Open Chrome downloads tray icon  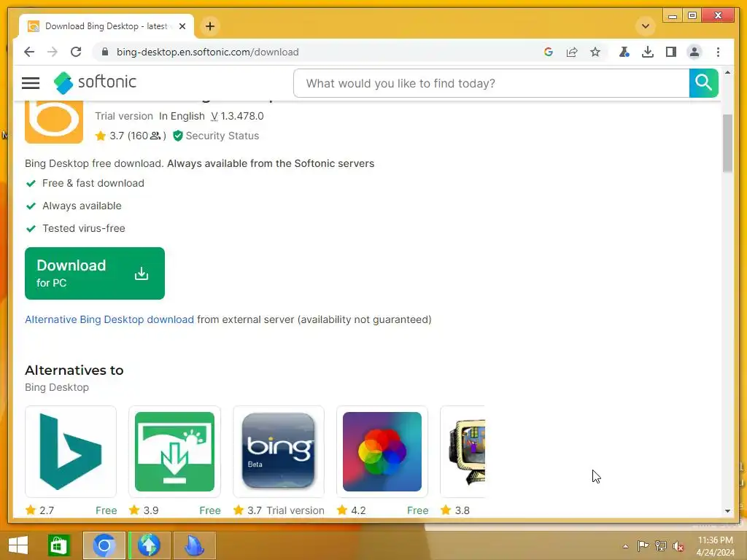coord(648,52)
